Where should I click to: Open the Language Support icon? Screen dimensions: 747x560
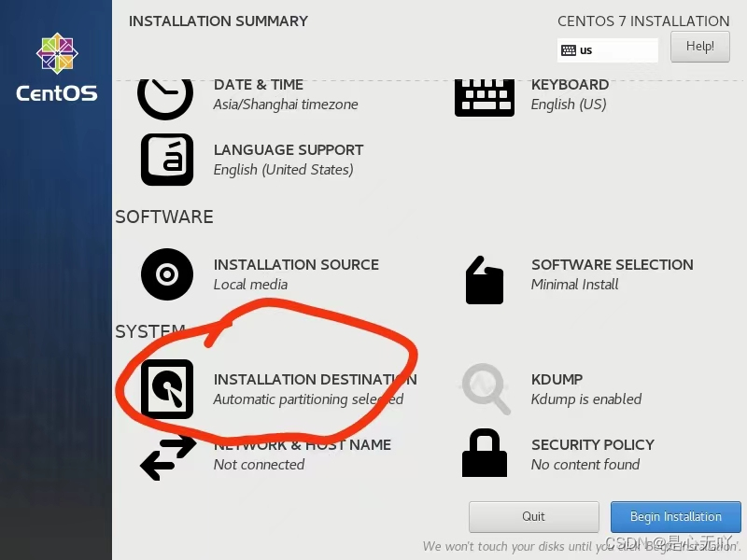tap(167, 160)
